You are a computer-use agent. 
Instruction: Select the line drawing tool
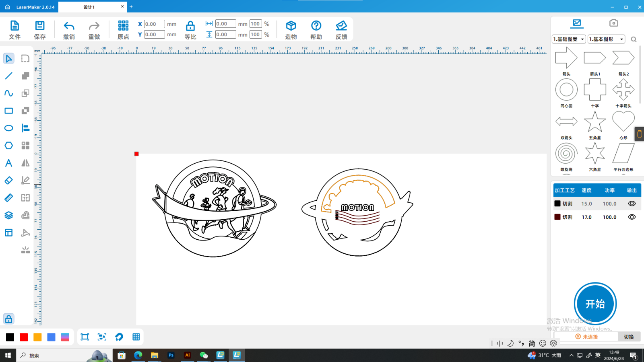point(8,76)
